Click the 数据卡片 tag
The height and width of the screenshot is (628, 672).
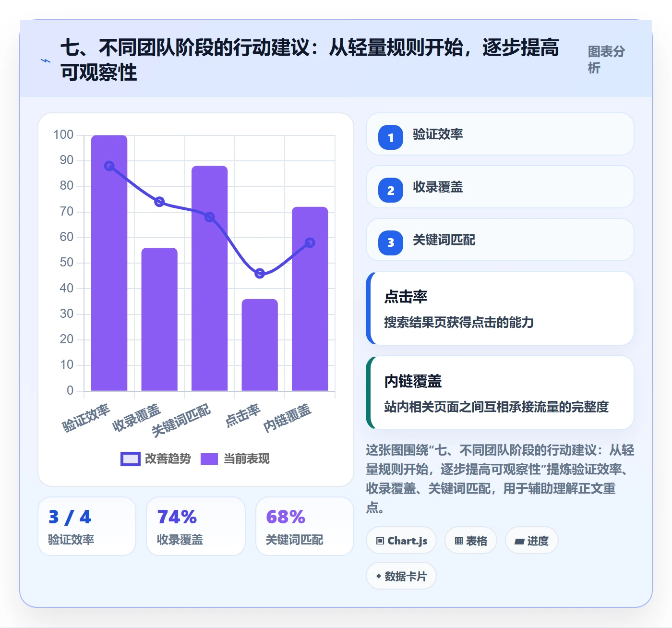pos(401,576)
